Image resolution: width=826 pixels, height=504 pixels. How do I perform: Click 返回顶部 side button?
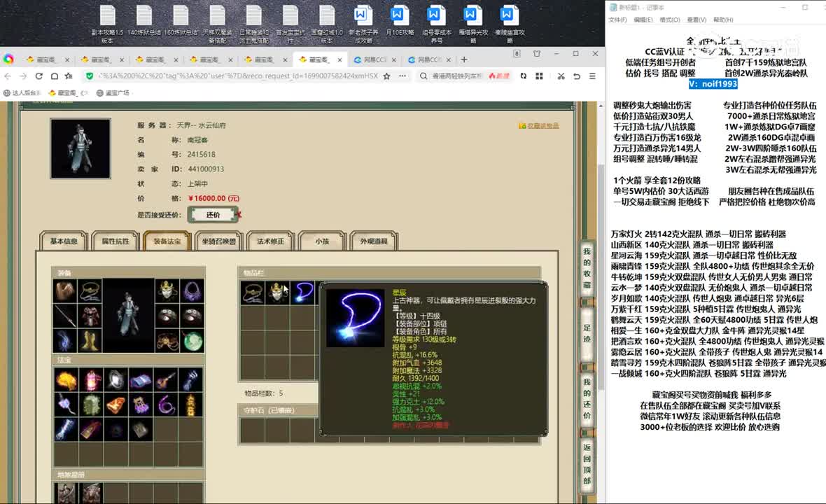point(587,464)
